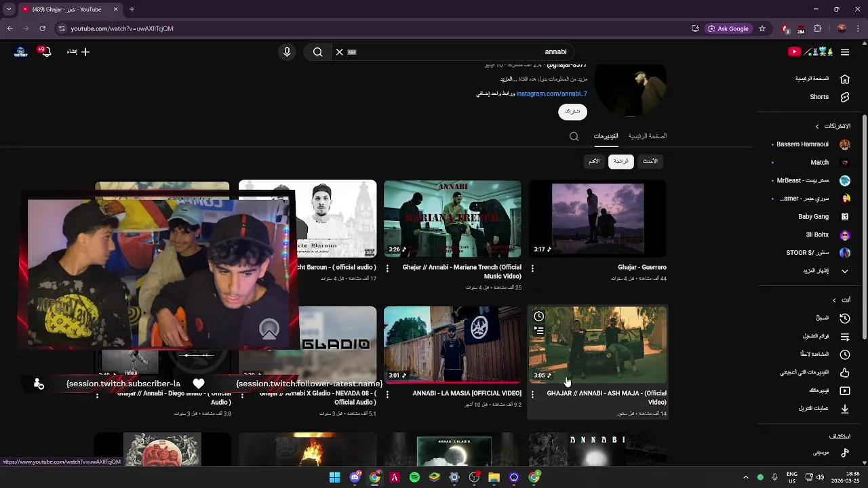The width and height of the screenshot is (868, 488).
Task: Click the YouTube logo
Action: click(x=810, y=52)
